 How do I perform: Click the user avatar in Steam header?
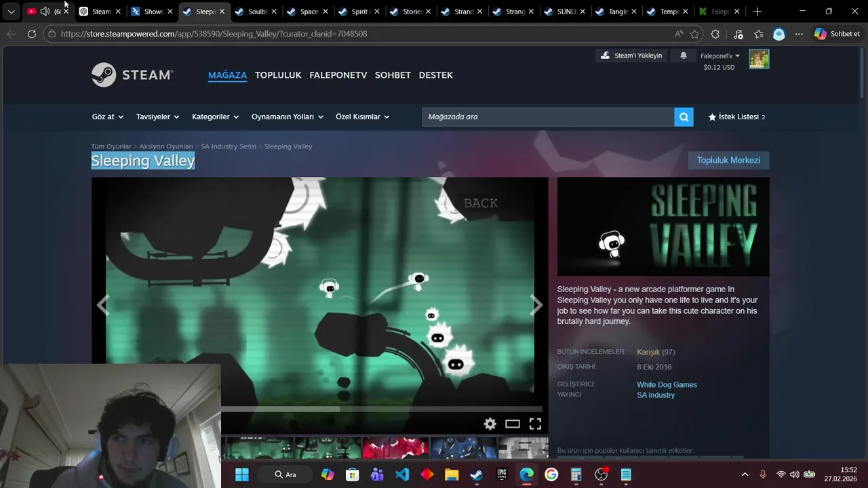(x=759, y=59)
